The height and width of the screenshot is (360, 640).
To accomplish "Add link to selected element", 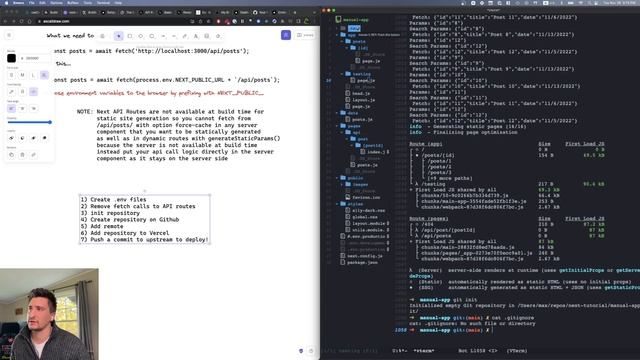I will click(33, 155).
